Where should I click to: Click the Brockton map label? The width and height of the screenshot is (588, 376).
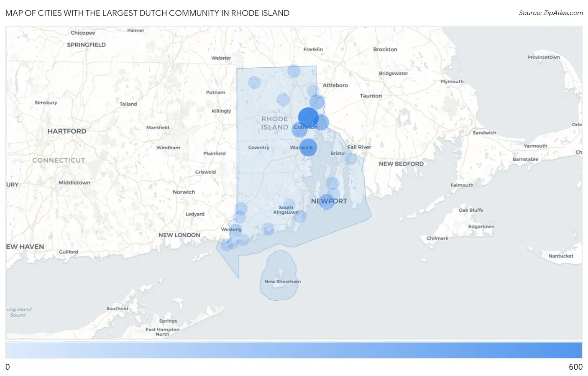pyautogui.click(x=385, y=49)
